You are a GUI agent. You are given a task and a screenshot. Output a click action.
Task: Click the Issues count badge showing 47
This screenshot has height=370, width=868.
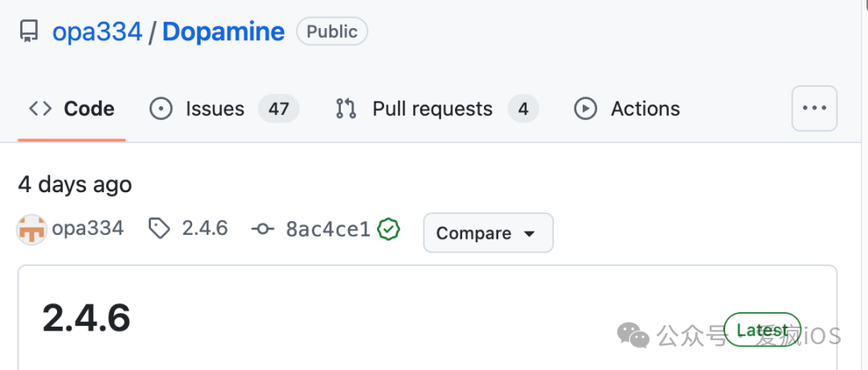tap(278, 109)
